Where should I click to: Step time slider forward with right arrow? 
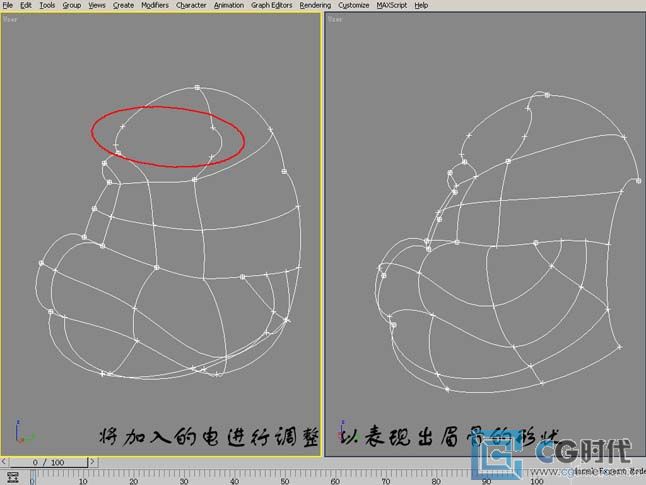pos(93,462)
